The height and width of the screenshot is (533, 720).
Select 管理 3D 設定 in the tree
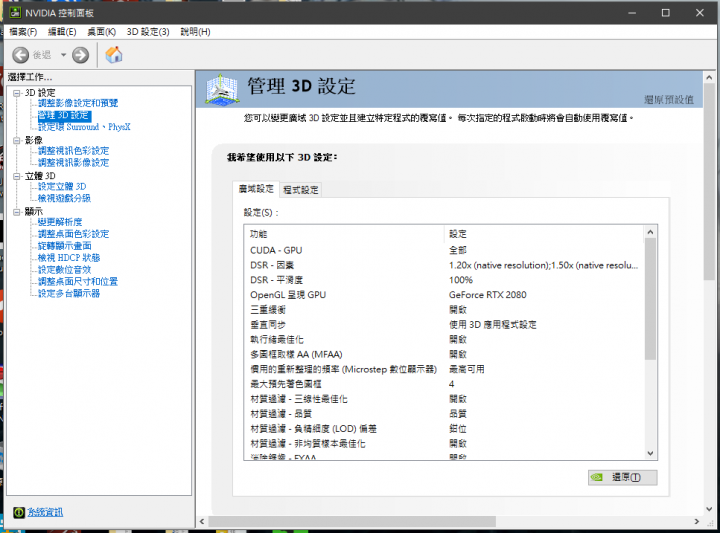[64, 115]
